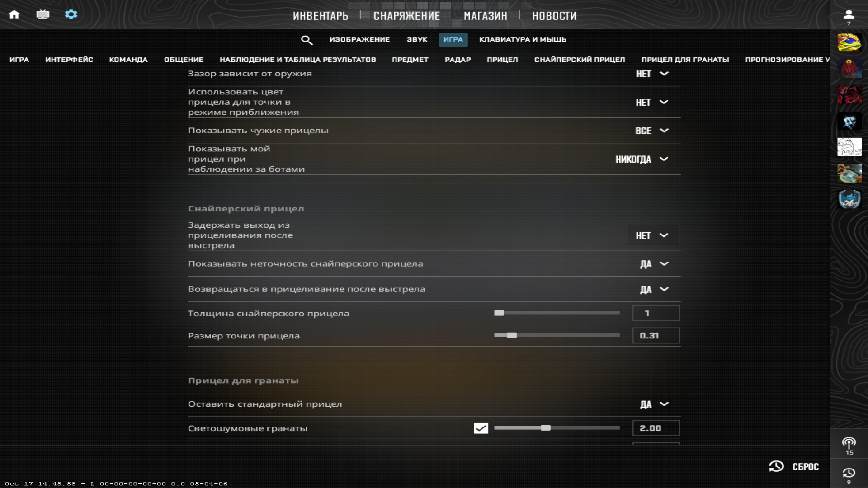Click the clock icon in the lower sidebar

click(849, 473)
